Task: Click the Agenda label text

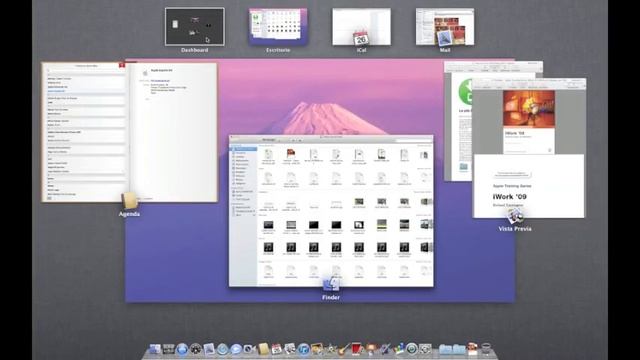Action: [129, 214]
